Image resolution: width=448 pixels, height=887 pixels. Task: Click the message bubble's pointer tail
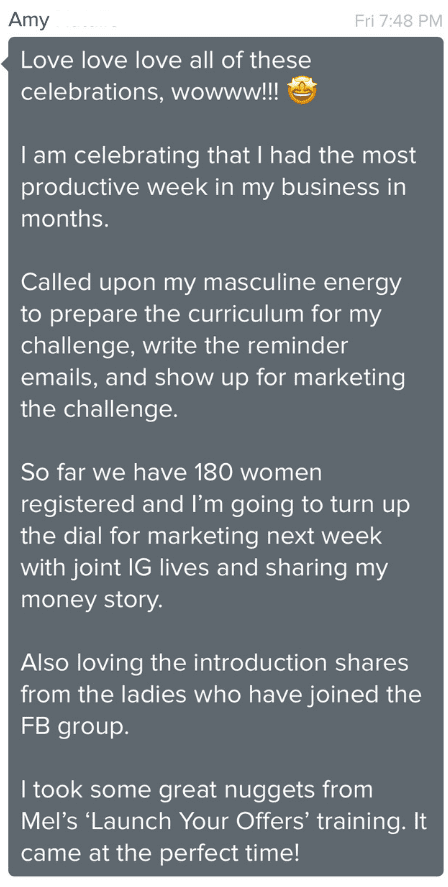point(5,64)
